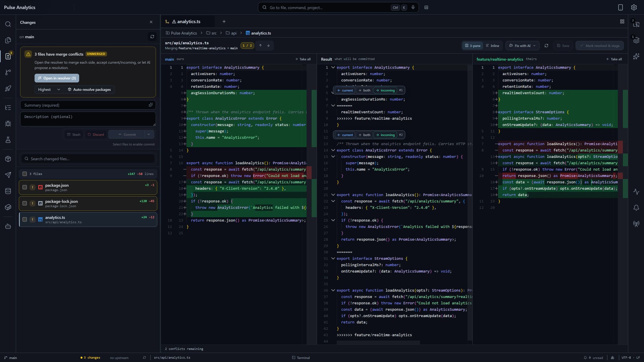Click the AI sparkle icon in Summary field
This screenshot has width=644, height=362.
[x=151, y=105]
